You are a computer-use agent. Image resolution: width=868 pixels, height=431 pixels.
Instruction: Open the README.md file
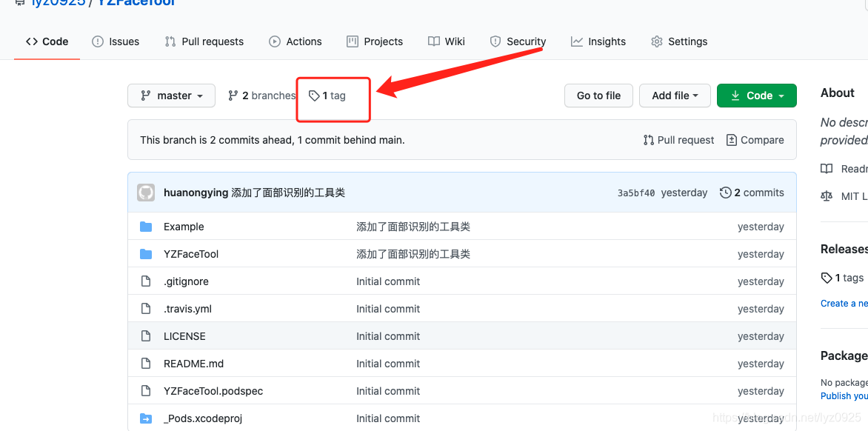[x=194, y=364]
